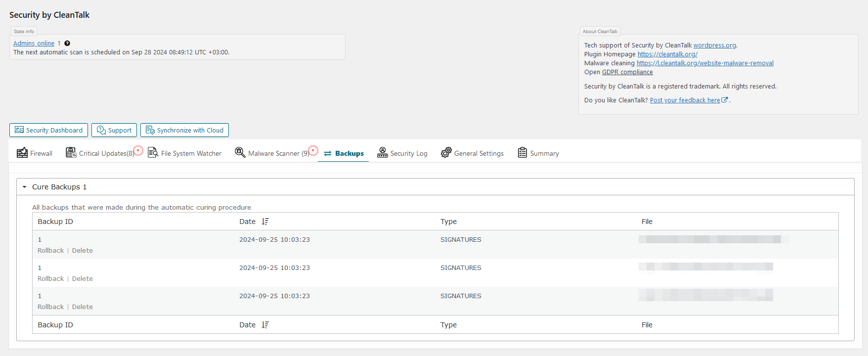Viewport: 868px width, 356px height.
Task: Click the Summary checklist icon
Action: coord(522,153)
